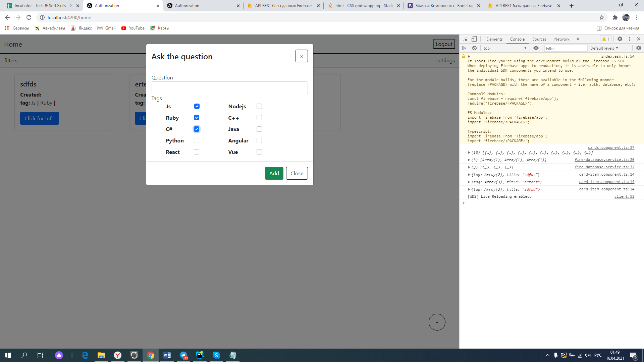Enable the Python tag checkbox
This screenshot has width=644, height=362.
197,140
